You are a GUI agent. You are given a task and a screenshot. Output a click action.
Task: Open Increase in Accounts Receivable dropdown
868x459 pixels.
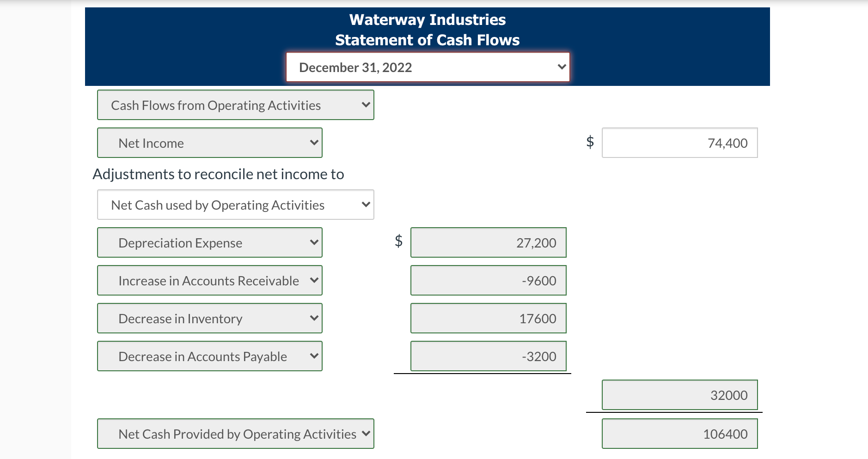click(x=209, y=280)
